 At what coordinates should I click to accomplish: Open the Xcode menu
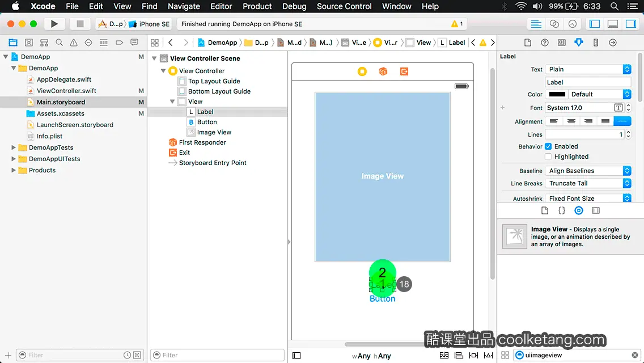click(x=43, y=6)
